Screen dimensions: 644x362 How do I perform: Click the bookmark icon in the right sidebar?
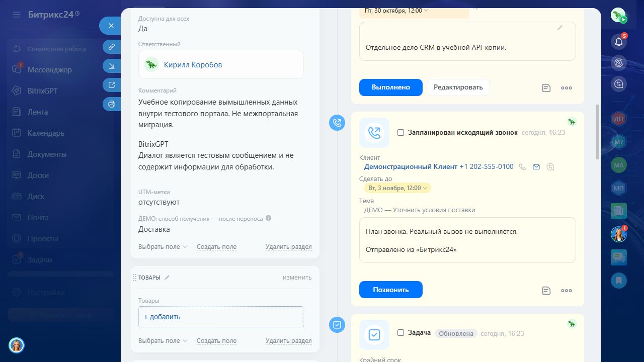[x=619, y=280]
